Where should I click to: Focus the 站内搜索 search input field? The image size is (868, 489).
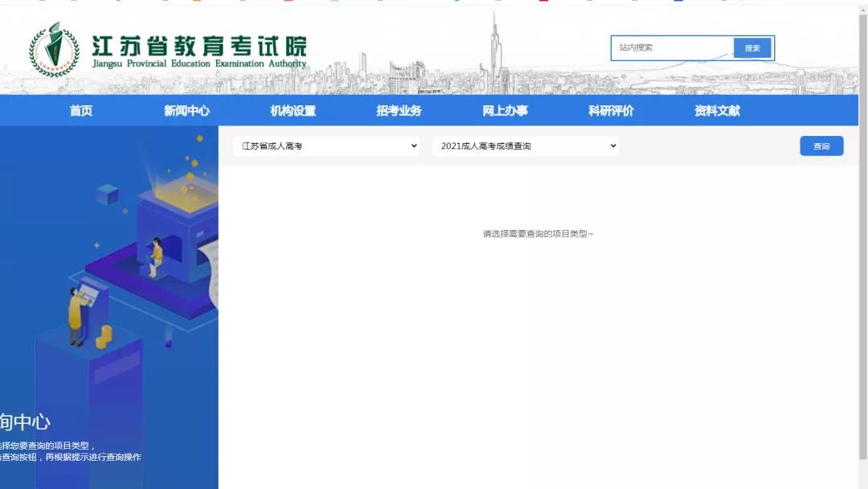tap(673, 47)
